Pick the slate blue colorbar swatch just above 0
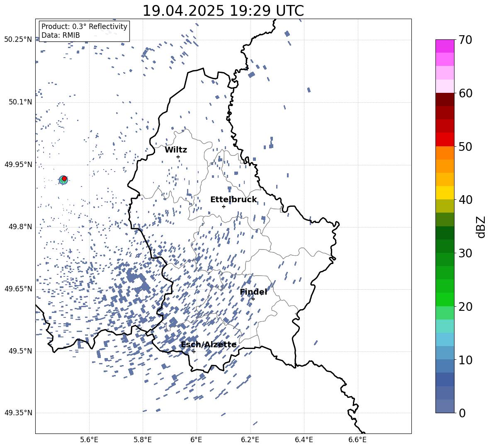Image resolution: width=491 pixels, height=448 pixels. tap(445, 406)
